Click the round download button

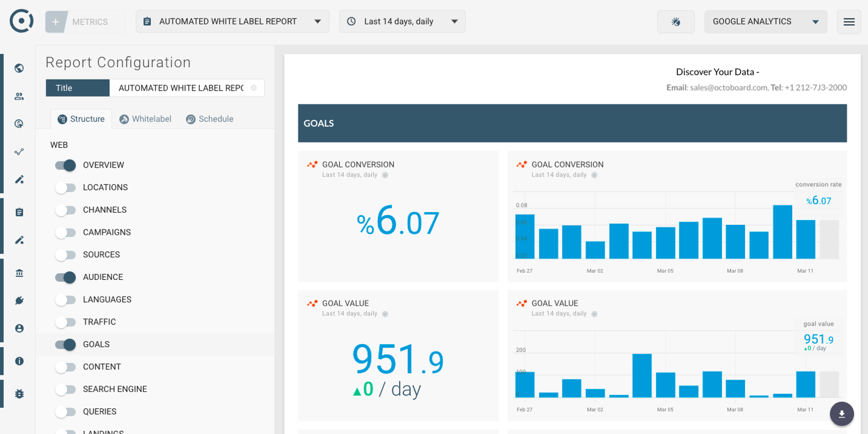842,414
